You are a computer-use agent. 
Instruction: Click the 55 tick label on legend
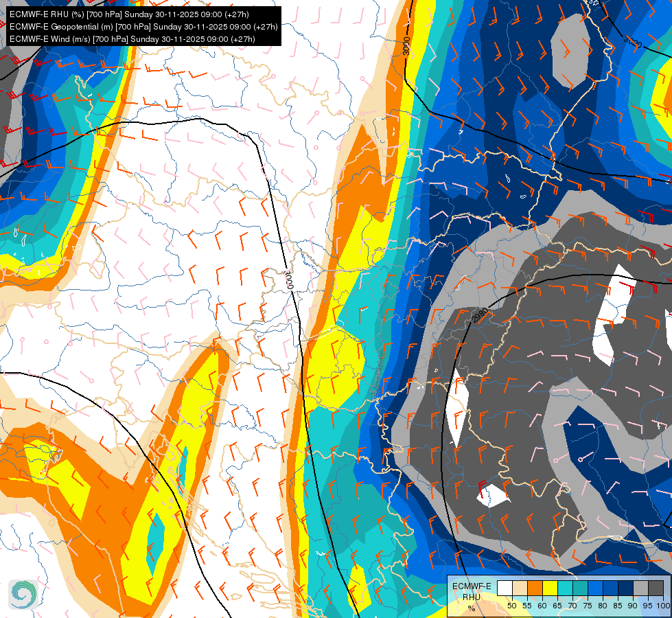(x=527, y=606)
